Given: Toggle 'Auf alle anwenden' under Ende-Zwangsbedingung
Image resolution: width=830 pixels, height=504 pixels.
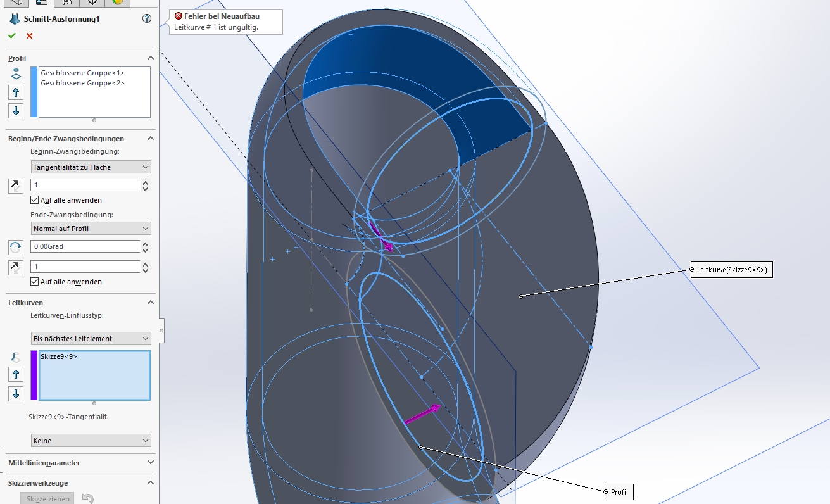Looking at the screenshot, I should (35, 282).
